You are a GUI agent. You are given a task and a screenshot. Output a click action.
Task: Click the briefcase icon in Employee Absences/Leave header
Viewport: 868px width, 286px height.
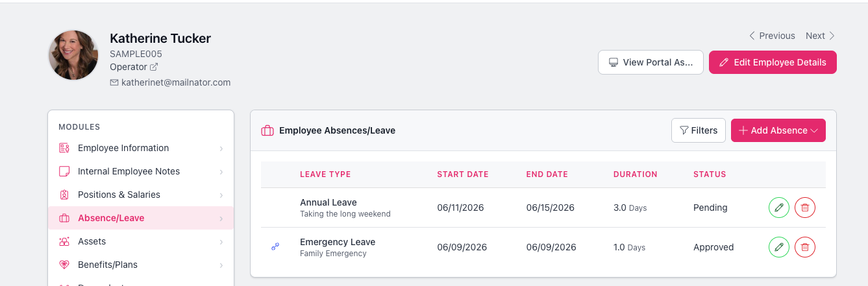tap(267, 130)
